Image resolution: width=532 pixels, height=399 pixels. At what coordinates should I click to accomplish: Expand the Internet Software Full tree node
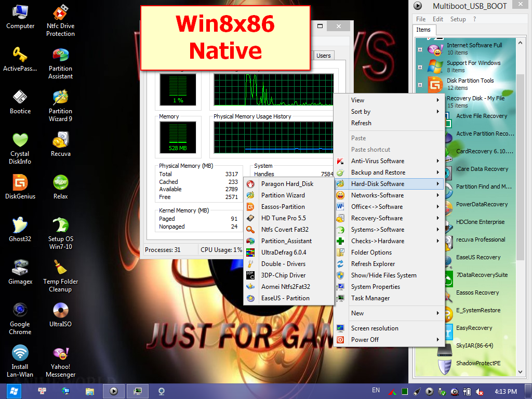pos(420,49)
